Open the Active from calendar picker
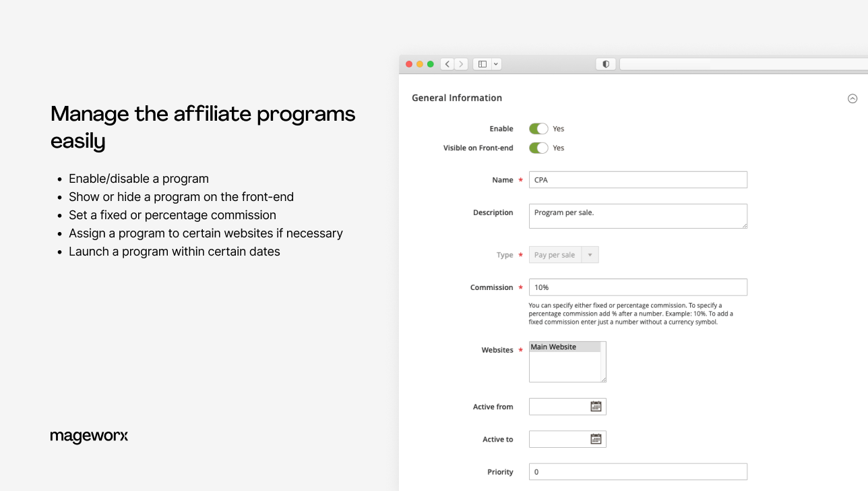This screenshot has height=491, width=868. point(596,407)
